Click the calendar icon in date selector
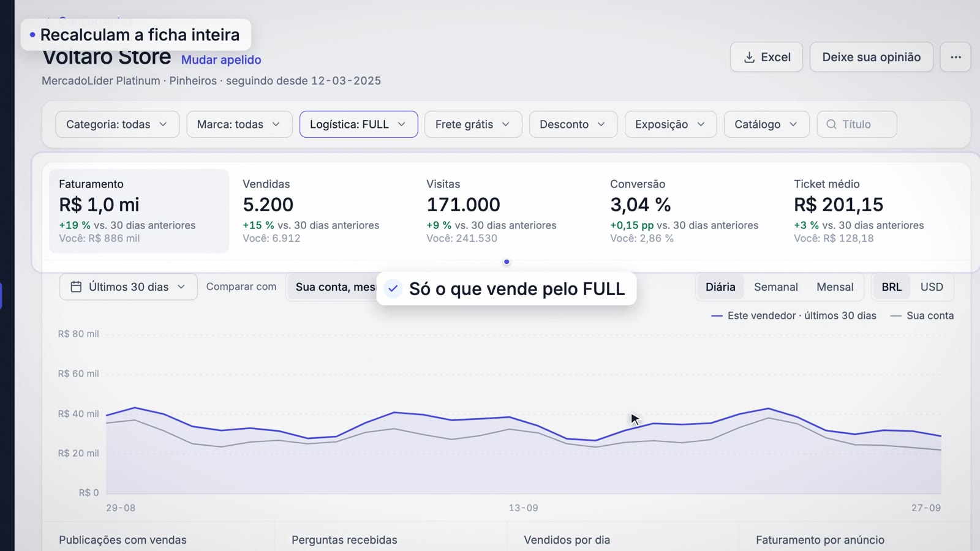This screenshot has height=551, width=980. [76, 287]
